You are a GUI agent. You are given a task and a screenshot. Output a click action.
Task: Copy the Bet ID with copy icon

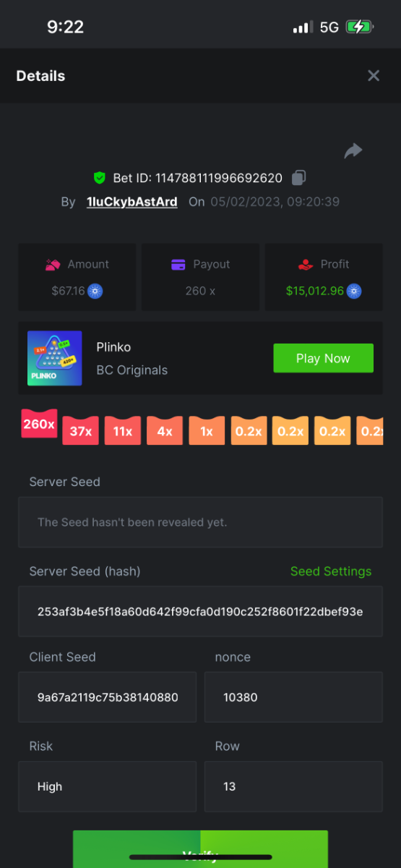[x=298, y=177]
